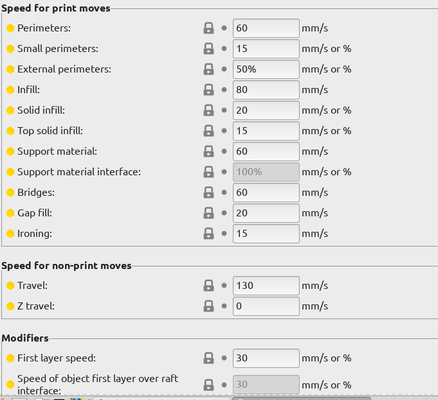The image size is (438, 400).
Task: Click the External perimeters reset dot
Action: click(224, 69)
